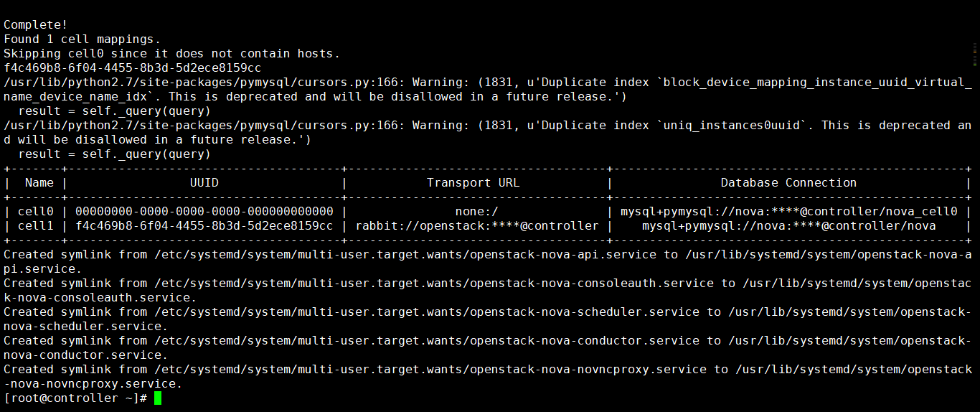Select the cell0 name in the table
Viewport: 980px width, 412px height.
tap(36, 211)
